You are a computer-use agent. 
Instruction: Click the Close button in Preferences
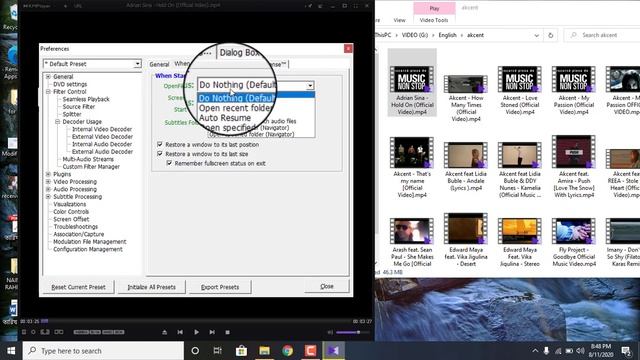point(327,287)
